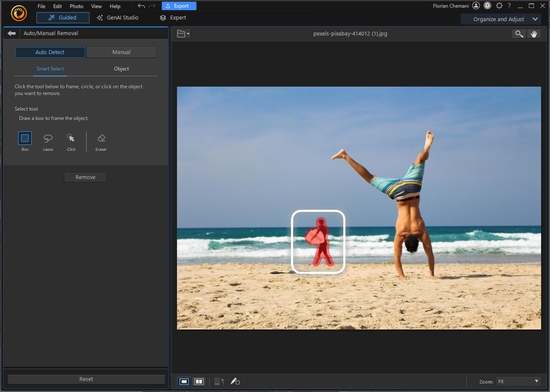The width and height of the screenshot is (550, 392).
Task: Choose the Click selection tool
Action: click(x=71, y=138)
